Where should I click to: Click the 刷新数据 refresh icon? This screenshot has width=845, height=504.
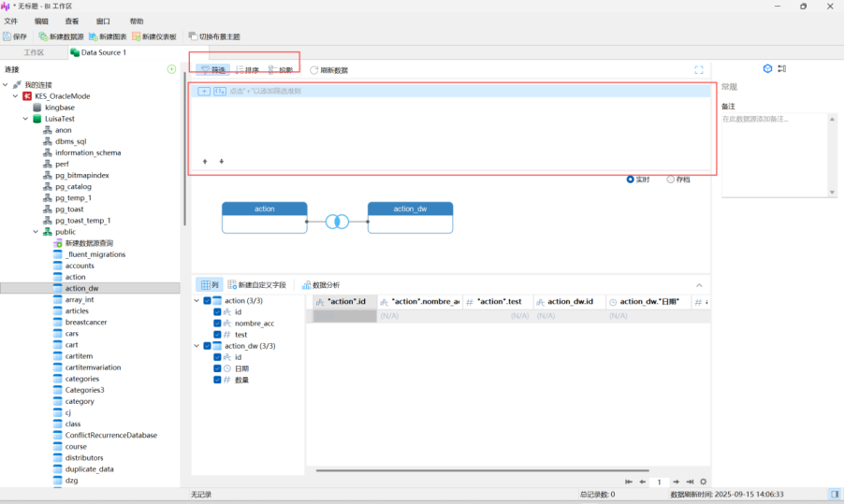pos(314,70)
